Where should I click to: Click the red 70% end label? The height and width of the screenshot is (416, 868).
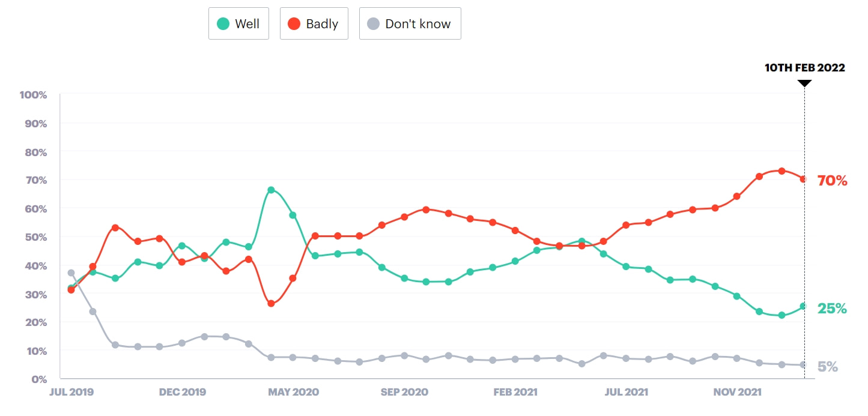(832, 181)
